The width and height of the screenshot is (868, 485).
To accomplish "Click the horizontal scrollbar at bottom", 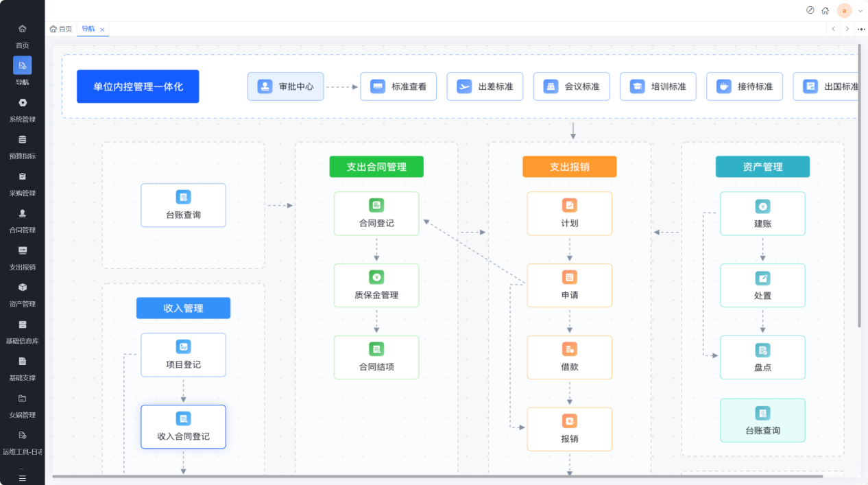I will 437,476.
